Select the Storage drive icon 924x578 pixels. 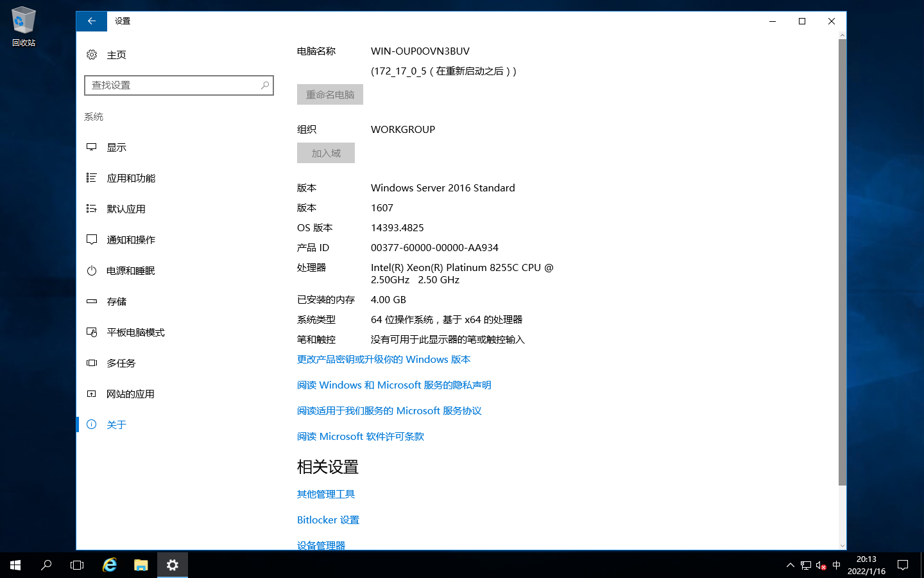click(92, 301)
